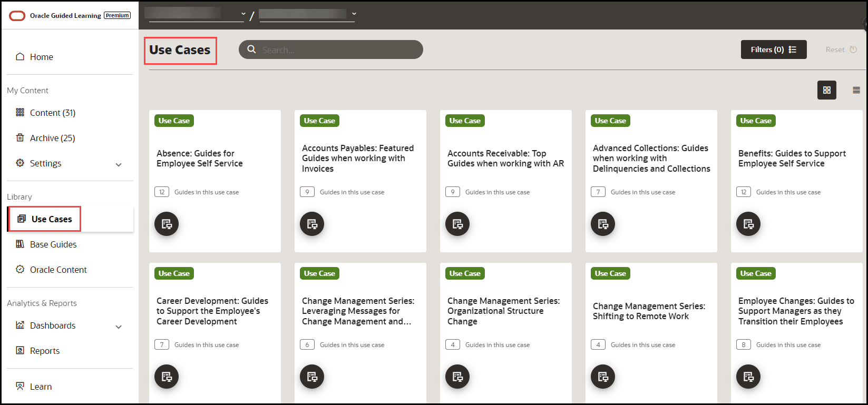Click the Dashboards chart icon
Screen dimensions: 868x405
pyautogui.click(x=20, y=325)
